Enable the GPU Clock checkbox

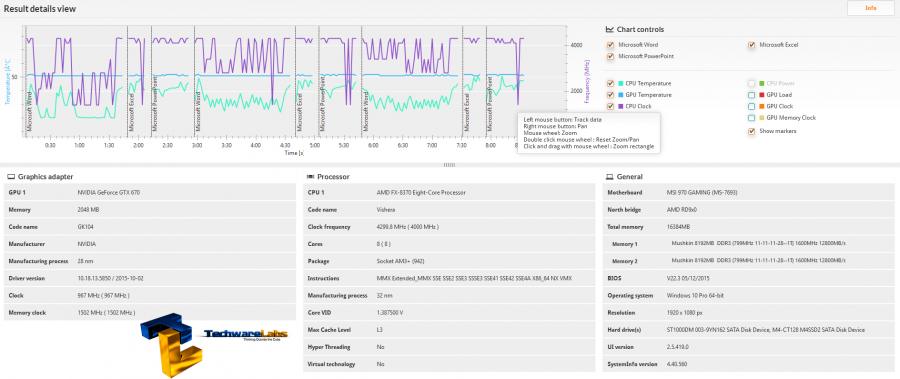751,106
